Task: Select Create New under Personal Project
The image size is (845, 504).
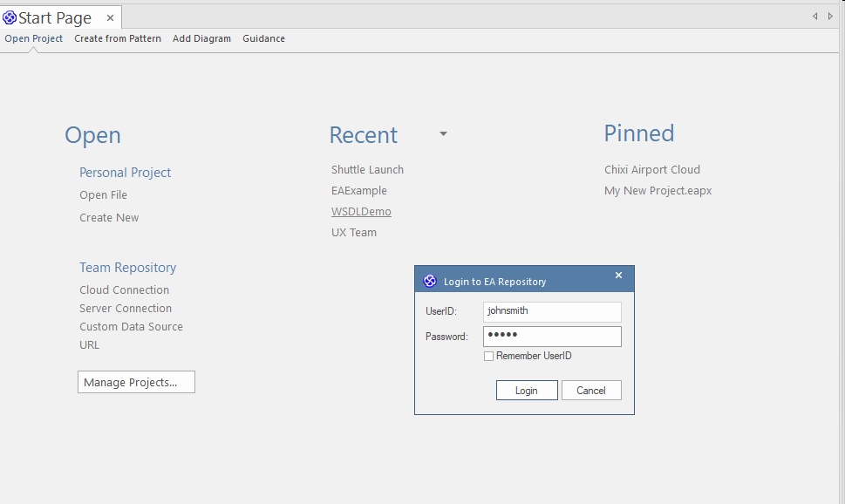Action: pyautogui.click(x=109, y=218)
